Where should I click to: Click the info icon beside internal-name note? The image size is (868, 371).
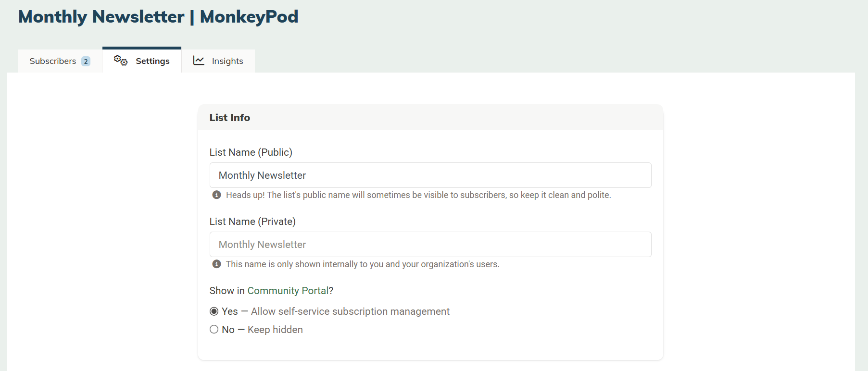tap(217, 264)
